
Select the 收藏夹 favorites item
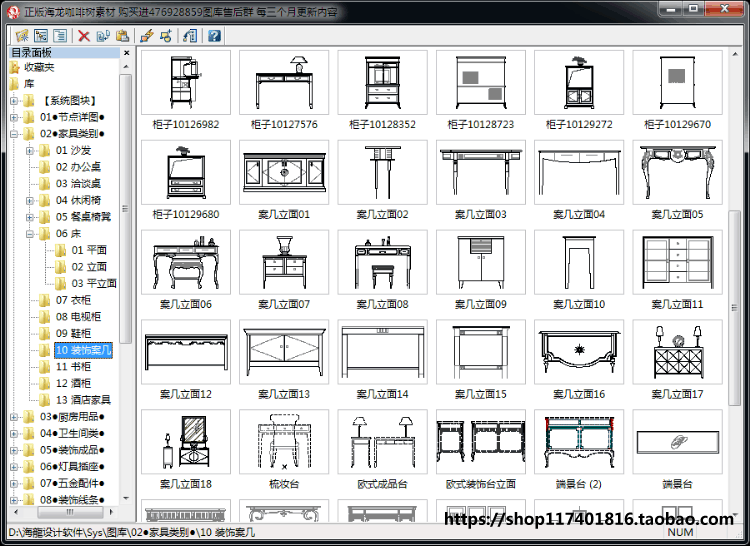(39, 67)
